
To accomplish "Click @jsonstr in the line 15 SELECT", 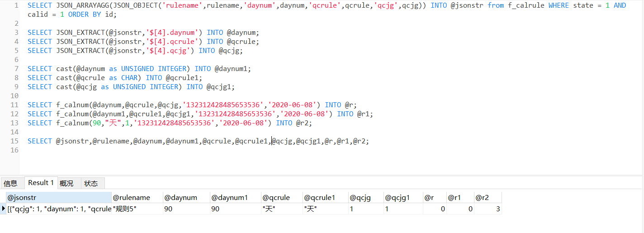I will (72, 141).
